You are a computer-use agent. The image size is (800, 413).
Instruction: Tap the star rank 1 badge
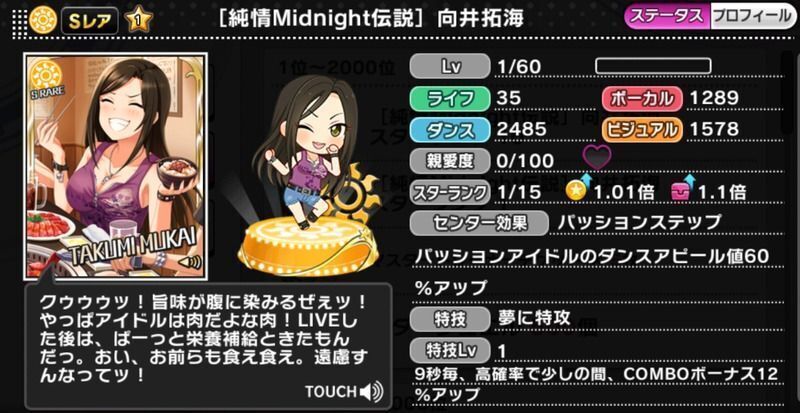click(x=138, y=21)
